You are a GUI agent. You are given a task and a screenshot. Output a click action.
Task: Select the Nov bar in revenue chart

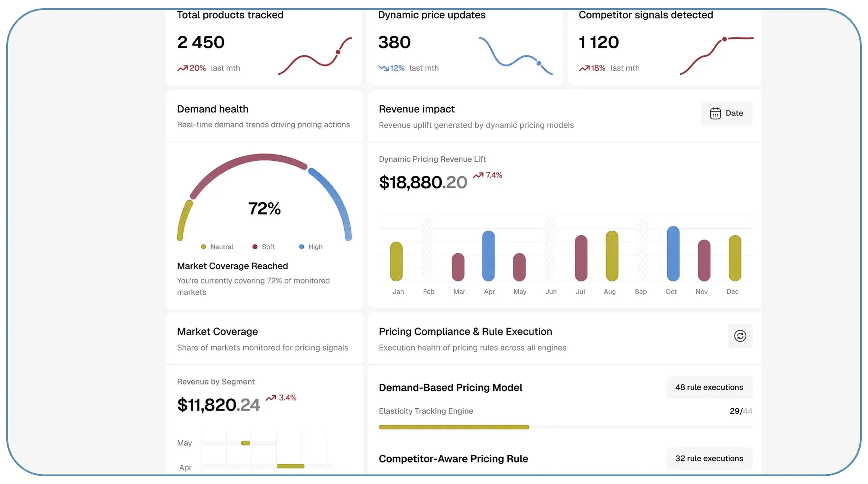(x=704, y=260)
